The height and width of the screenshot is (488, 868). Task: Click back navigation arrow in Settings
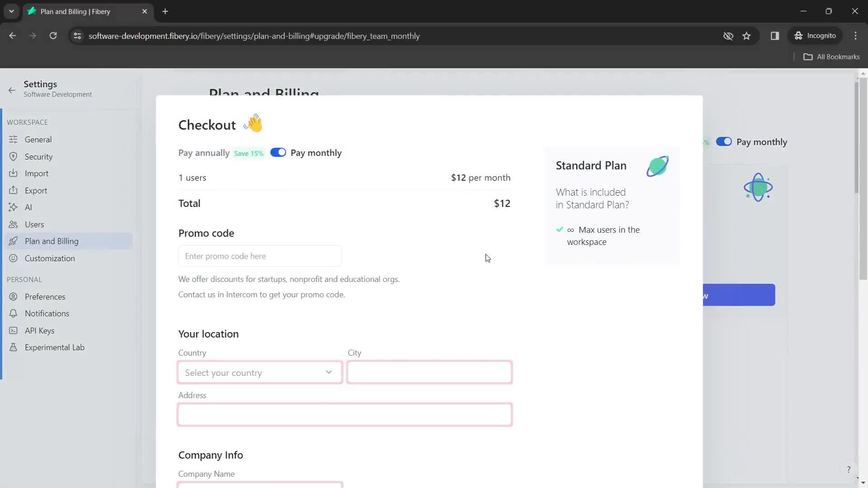(x=12, y=89)
